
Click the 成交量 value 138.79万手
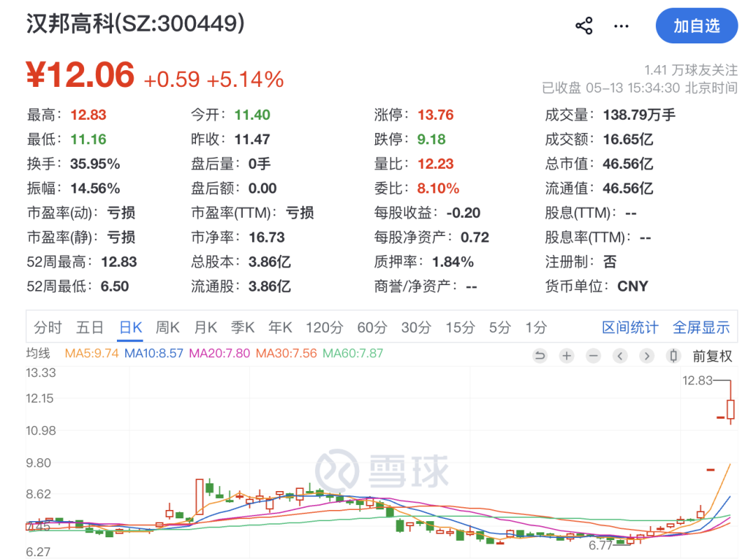pos(639,115)
